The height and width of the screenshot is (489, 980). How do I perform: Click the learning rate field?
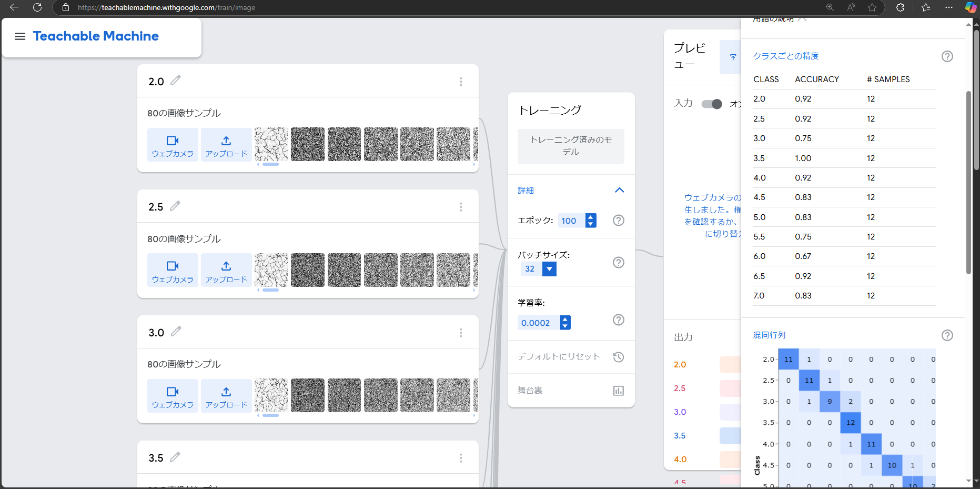tap(538, 323)
